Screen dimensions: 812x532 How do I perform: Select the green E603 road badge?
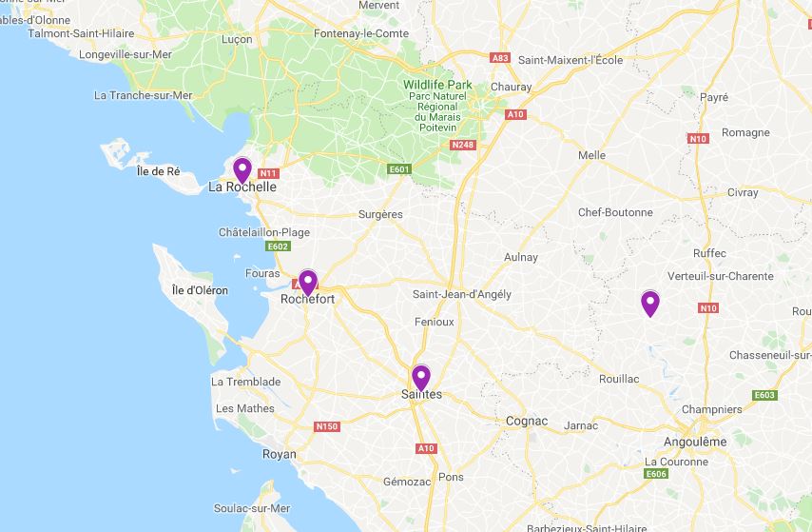[764, 395]
